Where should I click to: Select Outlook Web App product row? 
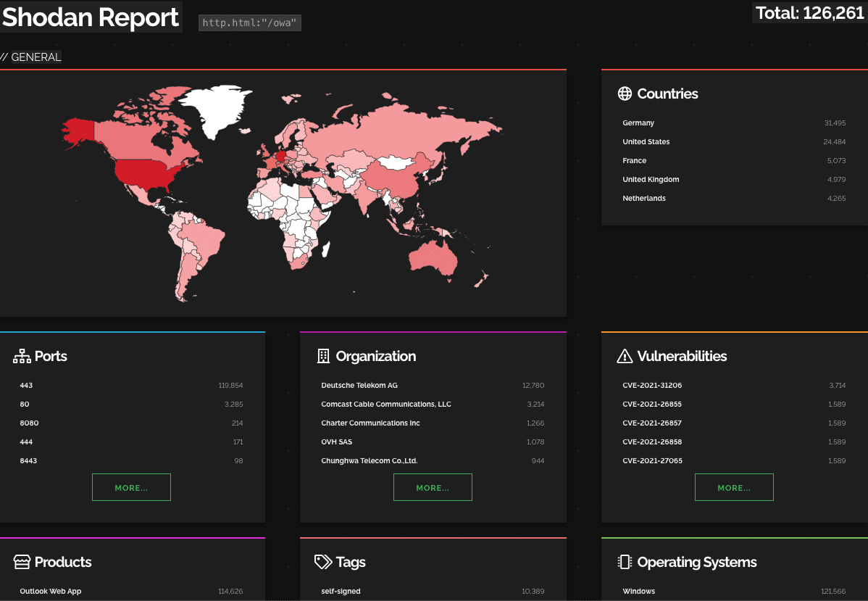click(131, 592)
